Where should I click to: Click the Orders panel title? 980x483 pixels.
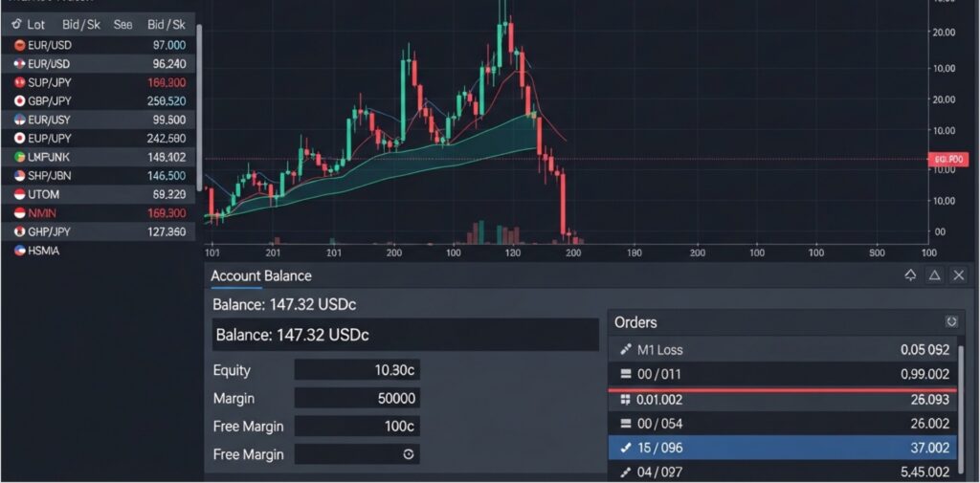(635, 322)
